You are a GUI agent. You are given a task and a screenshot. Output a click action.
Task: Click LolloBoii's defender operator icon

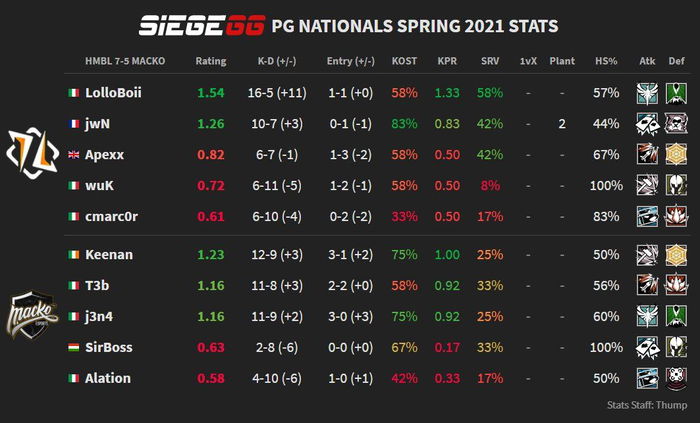point(676,93)
